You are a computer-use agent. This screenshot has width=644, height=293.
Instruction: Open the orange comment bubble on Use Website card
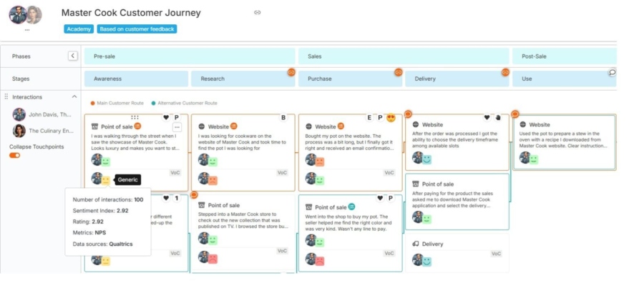(x=515, y=114)
